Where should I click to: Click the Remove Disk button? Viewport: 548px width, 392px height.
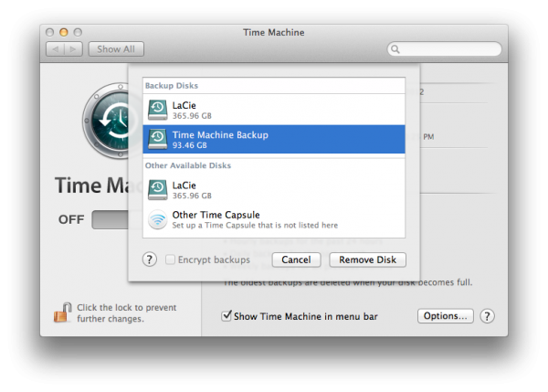367,260
